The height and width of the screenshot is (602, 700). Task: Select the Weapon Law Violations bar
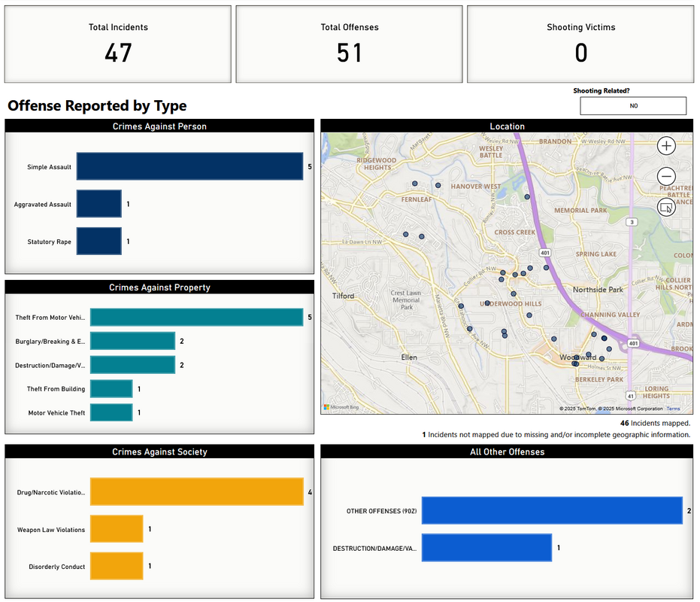click(117, 528)
